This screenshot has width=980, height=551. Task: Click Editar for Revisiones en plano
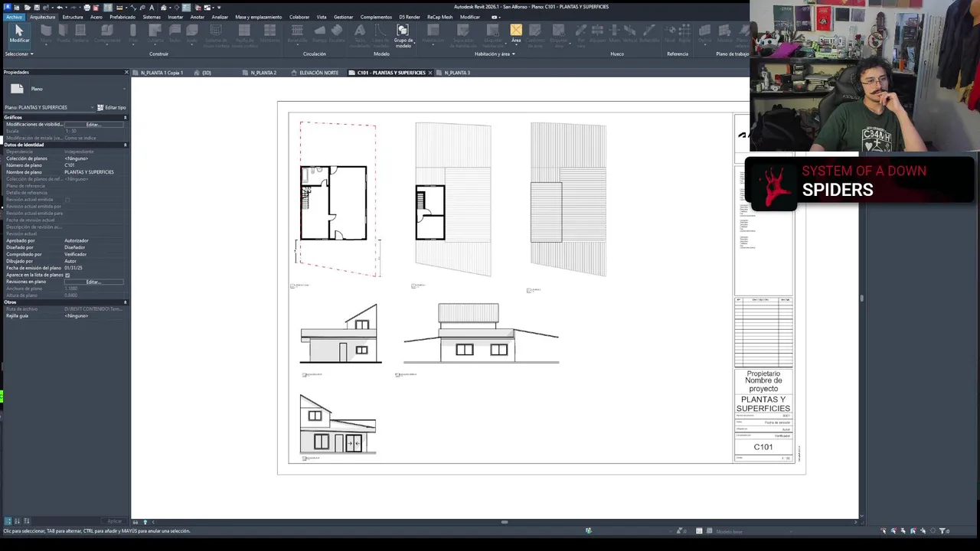[93, 282]
